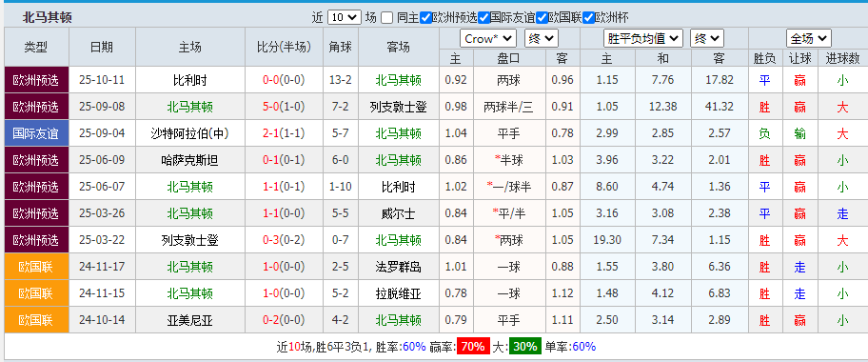Toggle the 同主 checkbox
Viewport: 868px width, 362px height.
coord(387,17)
